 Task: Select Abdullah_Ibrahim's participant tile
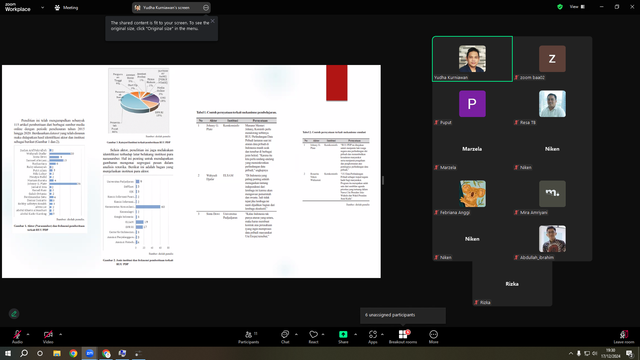(x=552, y=238)
